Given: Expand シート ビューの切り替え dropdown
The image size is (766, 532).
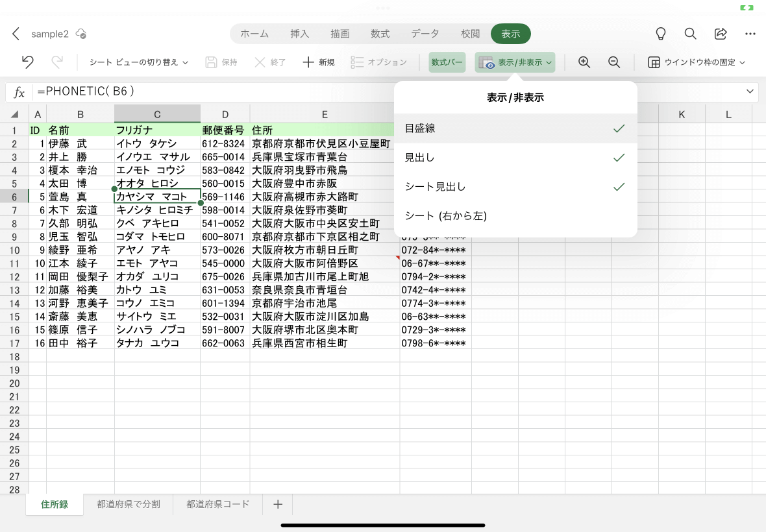Looking at the screenshot, I should (x=139, y=62).
